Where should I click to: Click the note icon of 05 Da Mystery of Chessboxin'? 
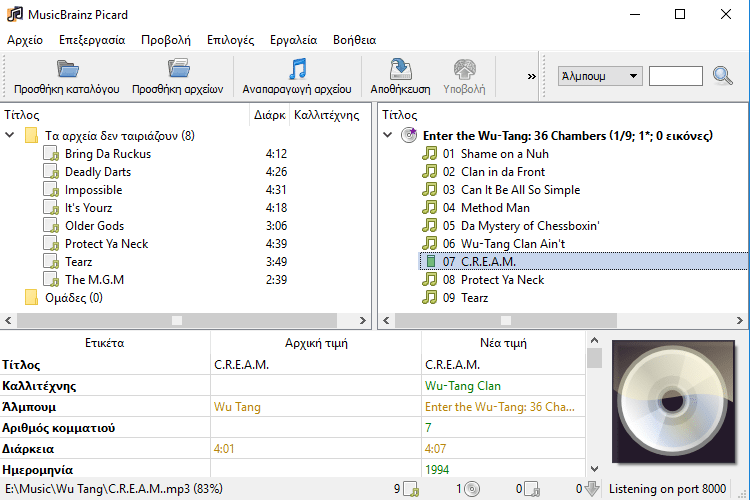tap(430, 225)
